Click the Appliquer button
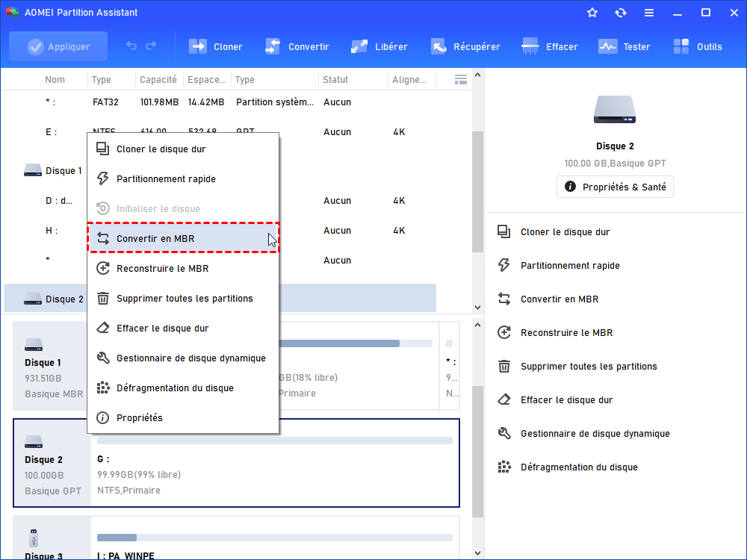 (58, 46)
